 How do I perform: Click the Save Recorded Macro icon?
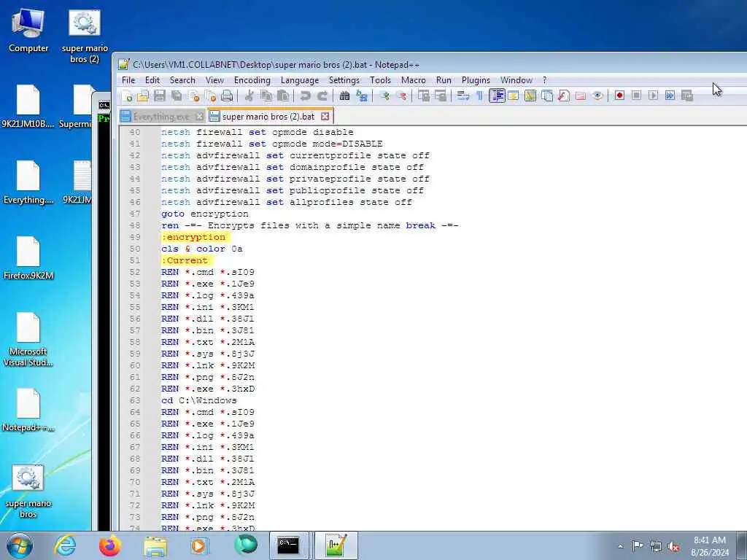687,96
